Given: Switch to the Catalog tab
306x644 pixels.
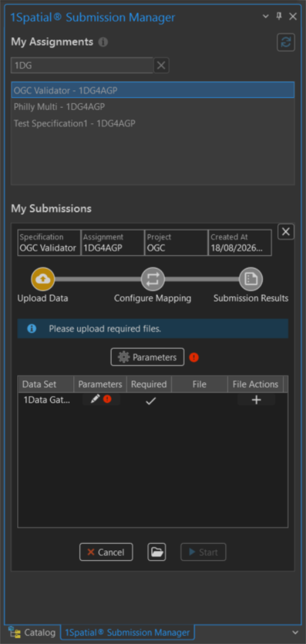Looking at the screenshot, I should click(32, 632).
